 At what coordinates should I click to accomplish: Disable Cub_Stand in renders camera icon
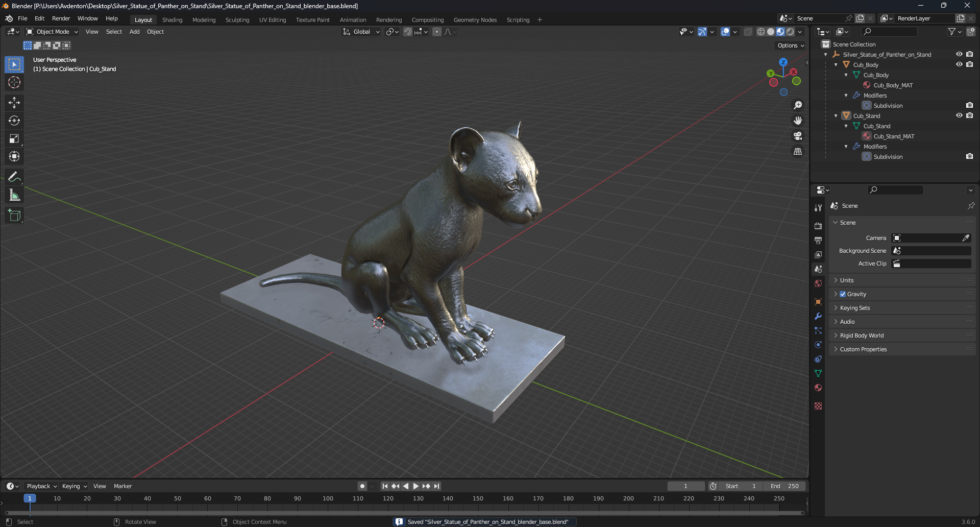tap(969, 115)
